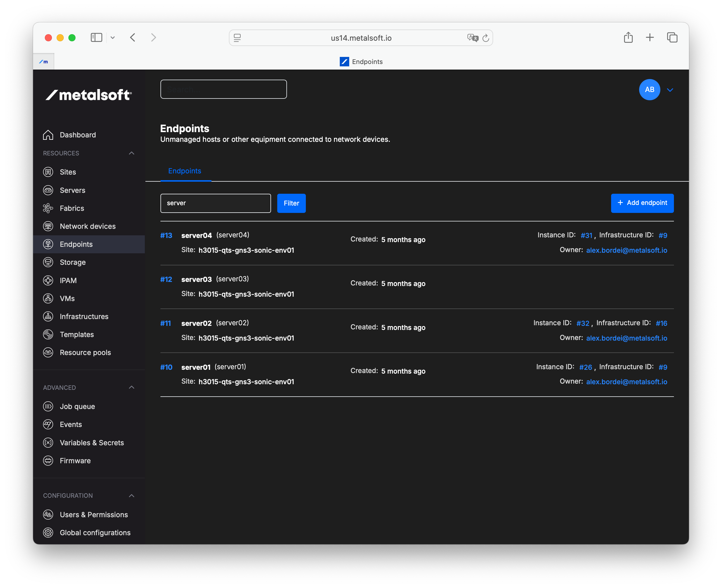Select the Endpoints tab
Image resolution: width=722 pixels, height=588 pixels.
coord(185,171)
